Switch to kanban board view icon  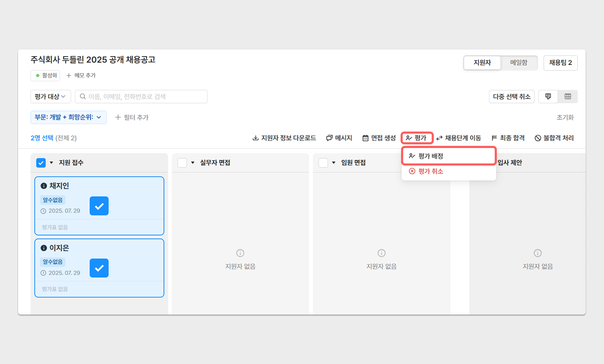tap(548, 96)
